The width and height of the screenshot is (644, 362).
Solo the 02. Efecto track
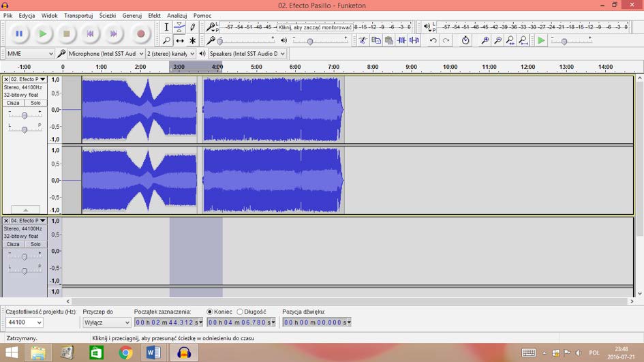pos(35,103)
